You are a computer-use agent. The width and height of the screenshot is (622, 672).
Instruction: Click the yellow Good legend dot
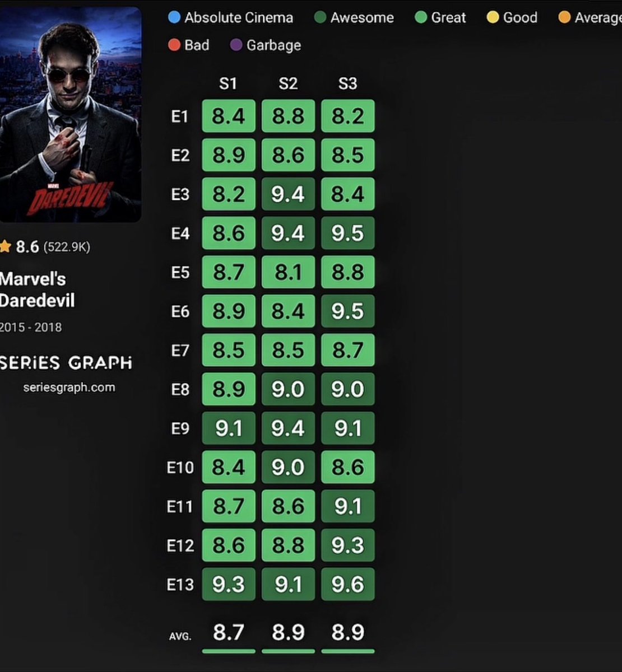[x=493, y=17]
